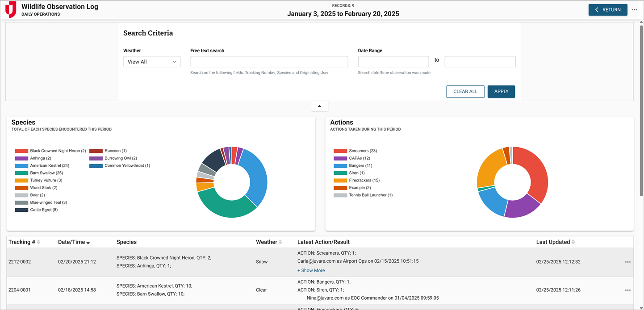644x310 pixels.
Task: Click the Date Range start field
Action: [x=393, y=62]
